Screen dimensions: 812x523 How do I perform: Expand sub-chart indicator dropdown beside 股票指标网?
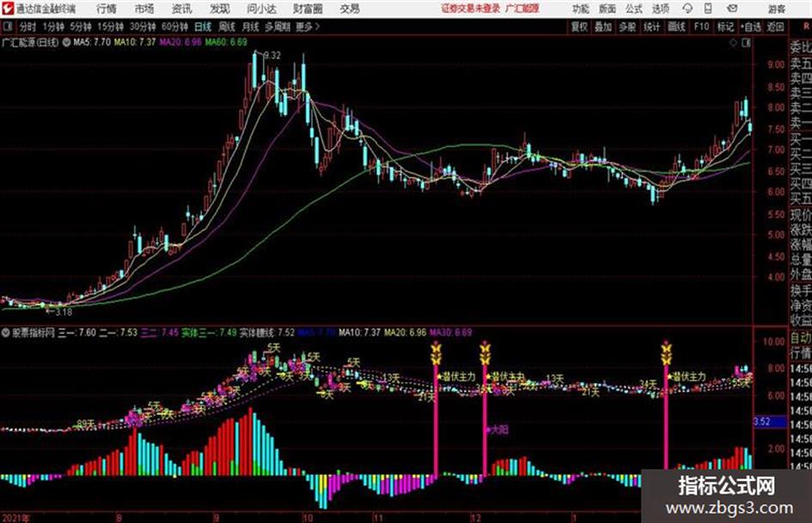[x=6, y=332]
